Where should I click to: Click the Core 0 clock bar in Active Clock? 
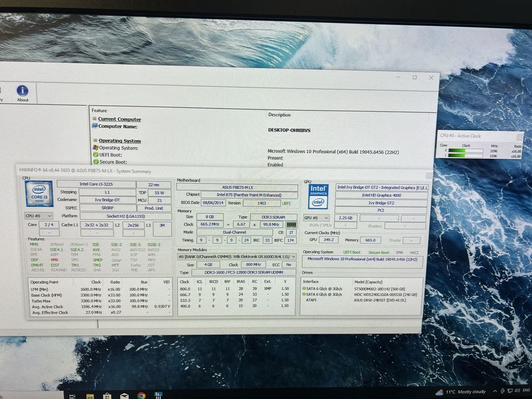pyautogui.click(x=465, y=150)
